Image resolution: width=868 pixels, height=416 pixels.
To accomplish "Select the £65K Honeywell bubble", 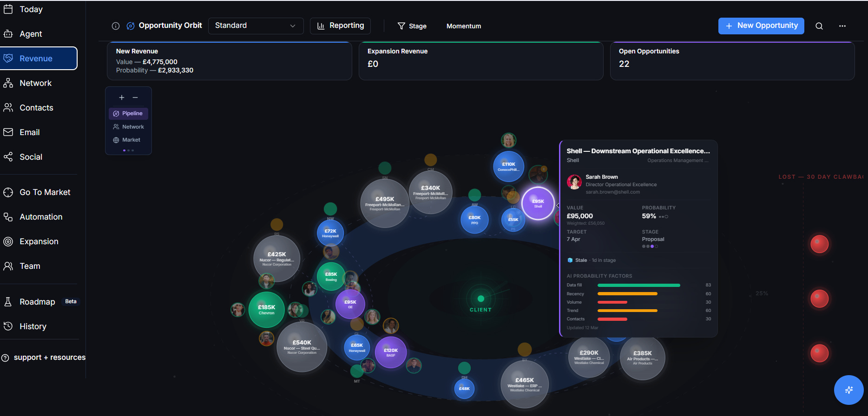I will click(x=357, y=347).
